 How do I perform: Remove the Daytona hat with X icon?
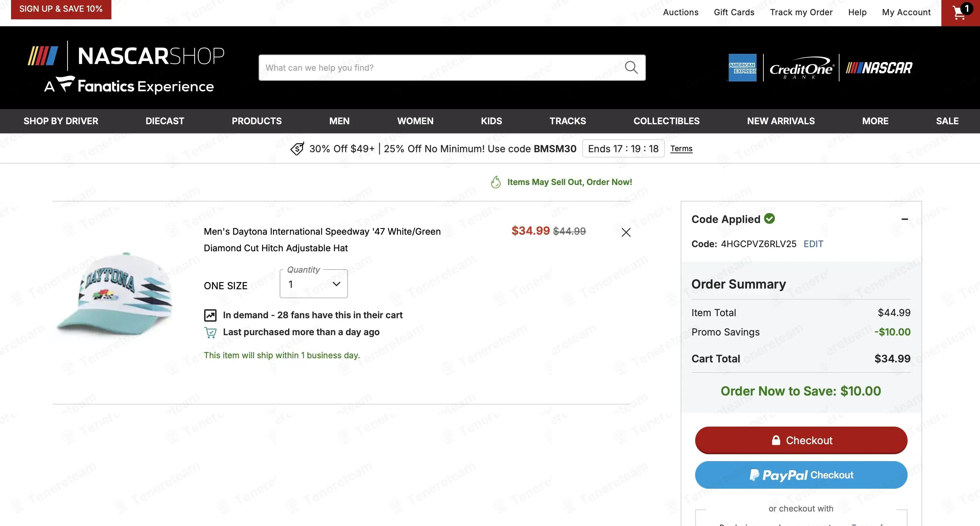tap(626, 232)
